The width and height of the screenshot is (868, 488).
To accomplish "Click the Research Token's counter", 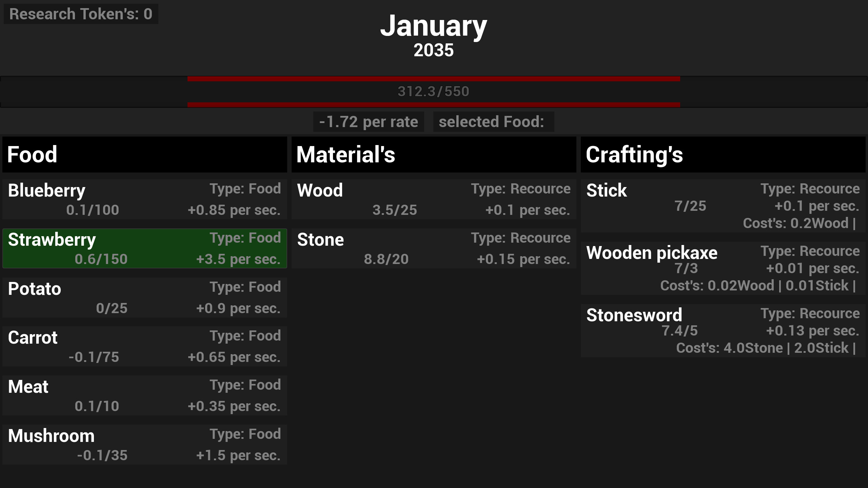I will pos(80,14).
